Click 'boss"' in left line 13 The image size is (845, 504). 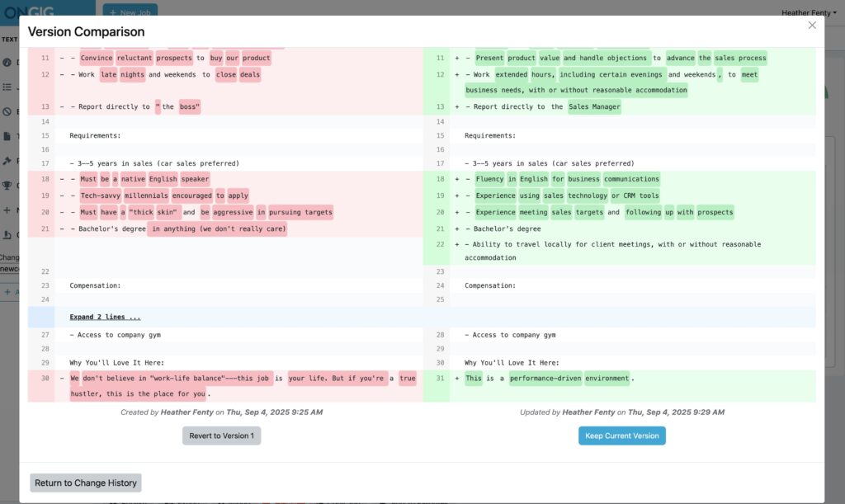[189, 106]
